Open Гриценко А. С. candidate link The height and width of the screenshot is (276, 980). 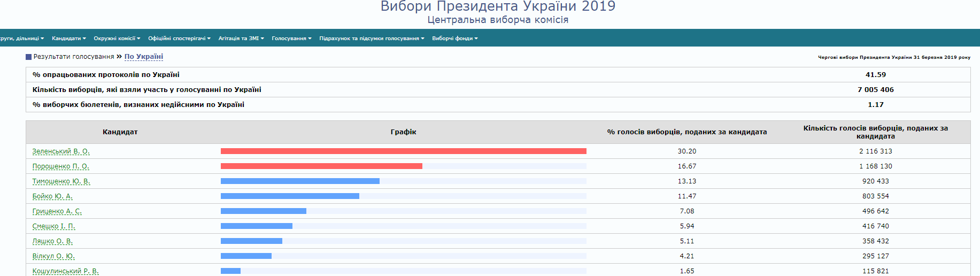pyautogui.click(x=57, y=211)
